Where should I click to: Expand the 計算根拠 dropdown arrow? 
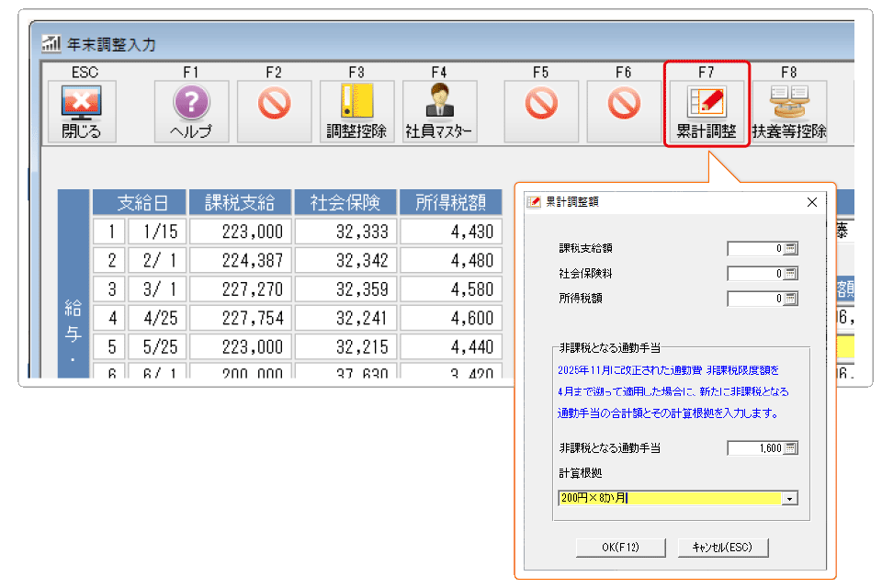point(789,499)
